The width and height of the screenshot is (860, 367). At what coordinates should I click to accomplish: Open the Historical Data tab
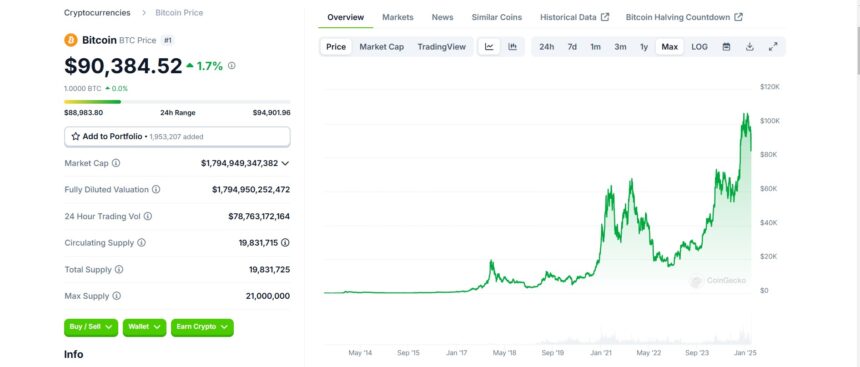tap(574, 17)
